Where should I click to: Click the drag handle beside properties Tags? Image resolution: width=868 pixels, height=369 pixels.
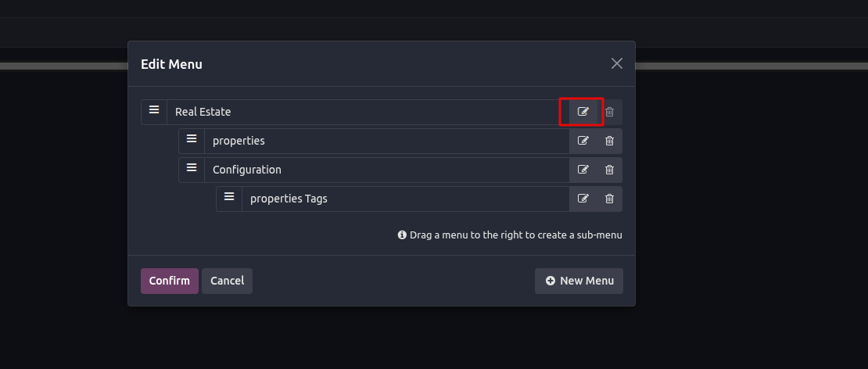pyautogui.click(x=229, y=197)
